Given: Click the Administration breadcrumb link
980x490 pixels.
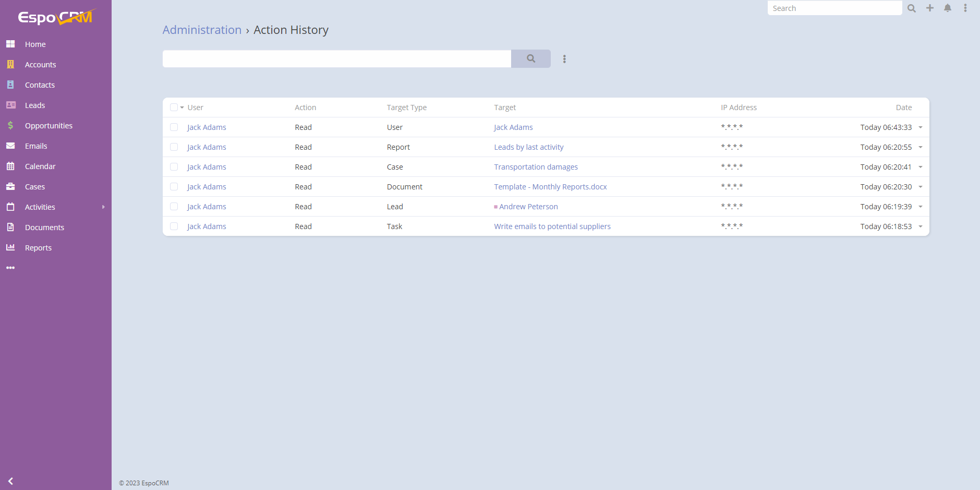Looking at the screenshot, I should [x=202, y=30].
